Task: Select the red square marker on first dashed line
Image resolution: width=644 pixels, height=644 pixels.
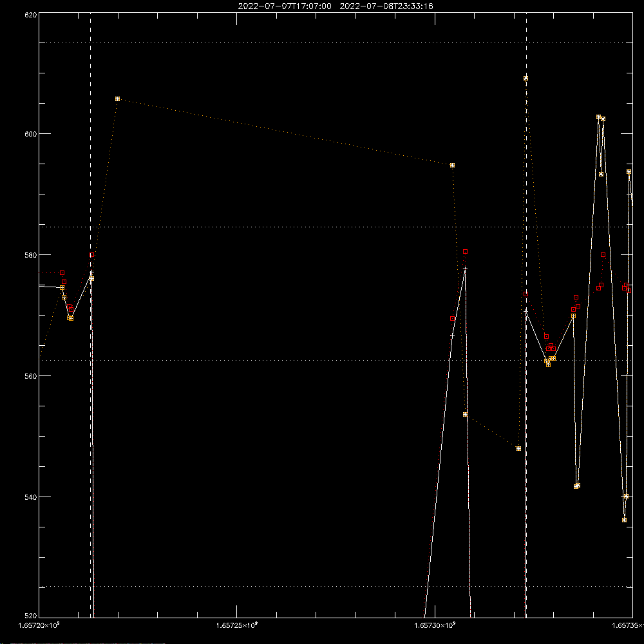Action: click(x=92, y=254)
